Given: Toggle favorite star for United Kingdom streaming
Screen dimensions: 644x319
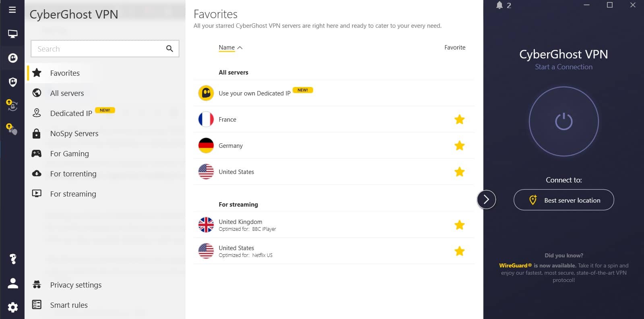Looking at the screenshot, I should click(459, 225).
